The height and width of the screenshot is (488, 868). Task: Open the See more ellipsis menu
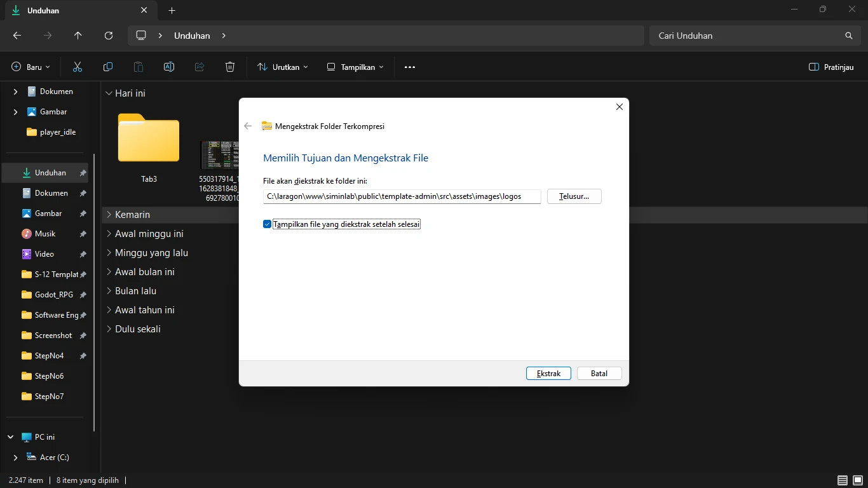click(410, 67)
